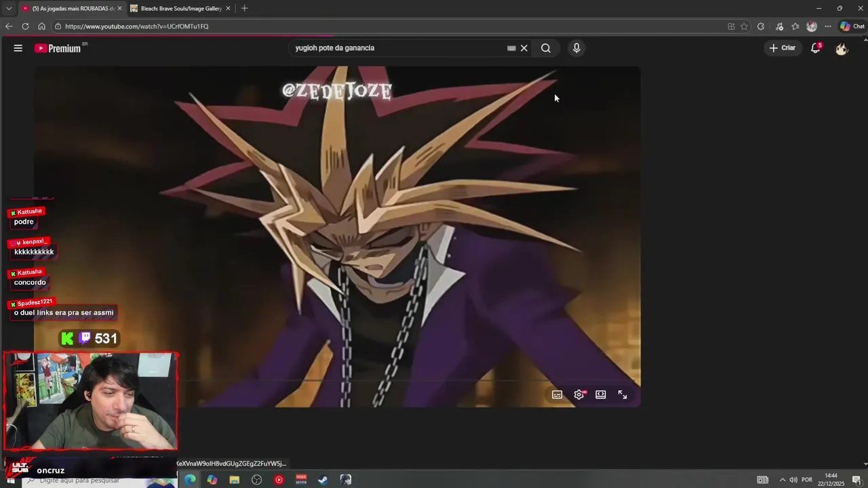Open the clock showing 14:44

coord(831,480)
